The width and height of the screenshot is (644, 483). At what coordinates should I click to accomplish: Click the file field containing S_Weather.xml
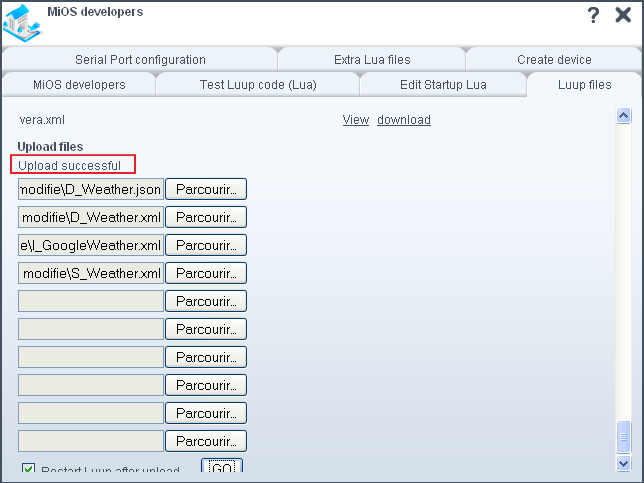pos(91,273)
